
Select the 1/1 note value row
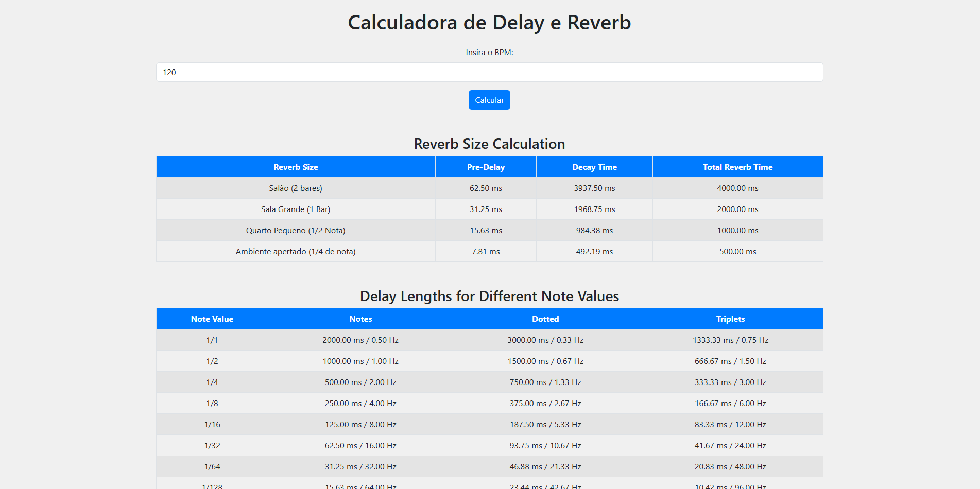tap(212, 340)
